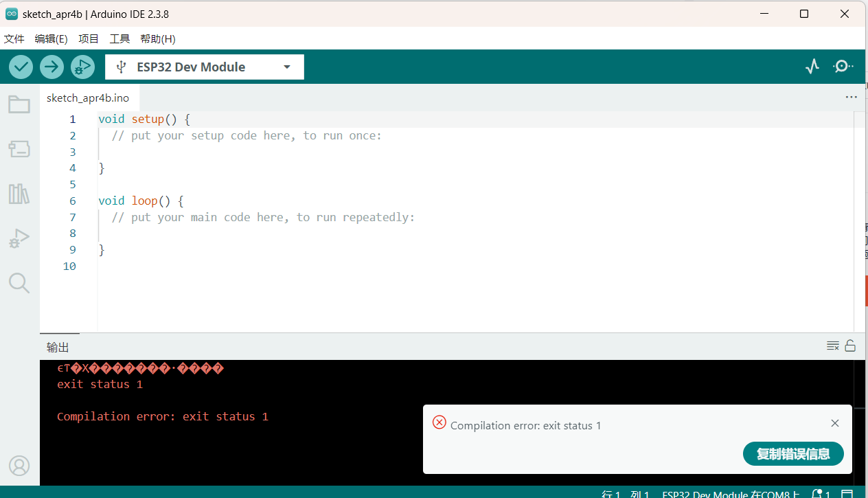The height and width of the screenshot is (498, 868).
Task: Click line number 10 in gutter
Action: pos(69,267)
